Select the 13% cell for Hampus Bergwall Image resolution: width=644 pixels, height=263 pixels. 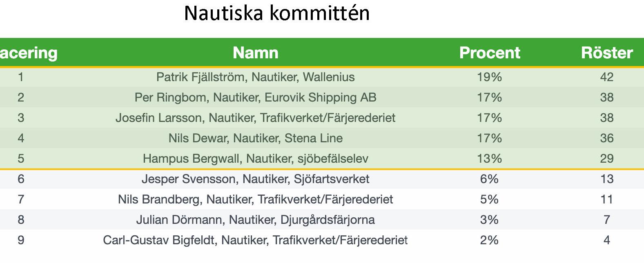pyautogui.click(x=489, y=159)
